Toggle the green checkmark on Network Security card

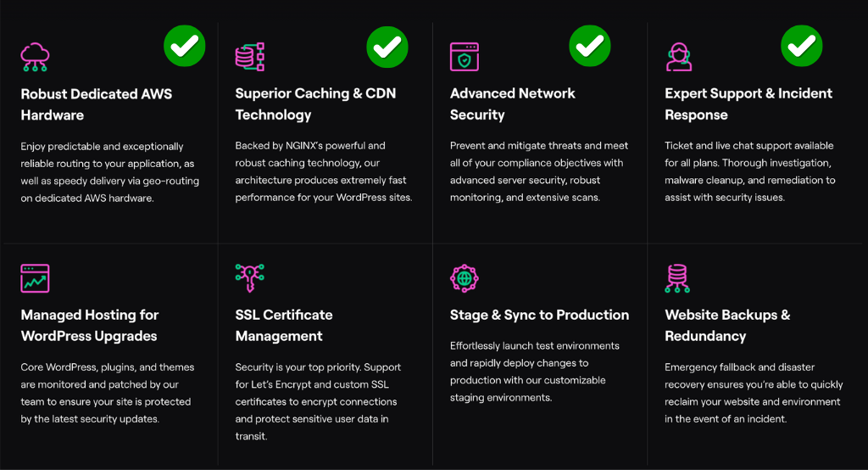pyautogui.click(x=589, y=46)
